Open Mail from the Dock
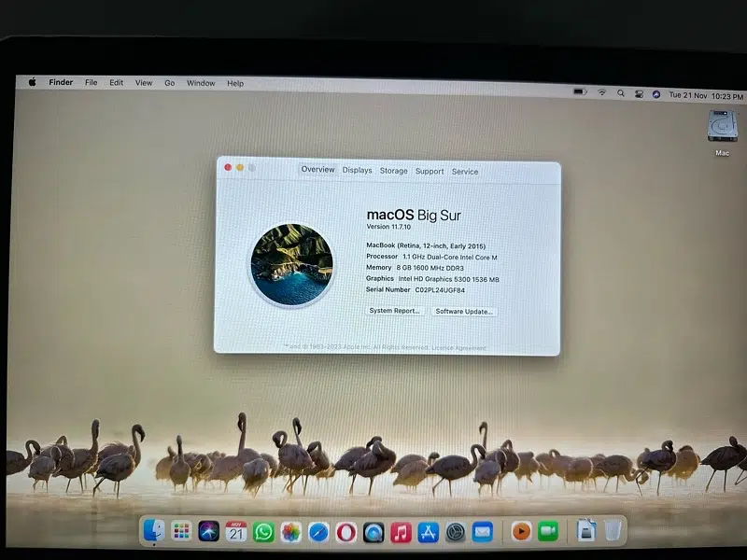Image resolution: width=747 pixels, height=560 pixels. tap(483, 532)
